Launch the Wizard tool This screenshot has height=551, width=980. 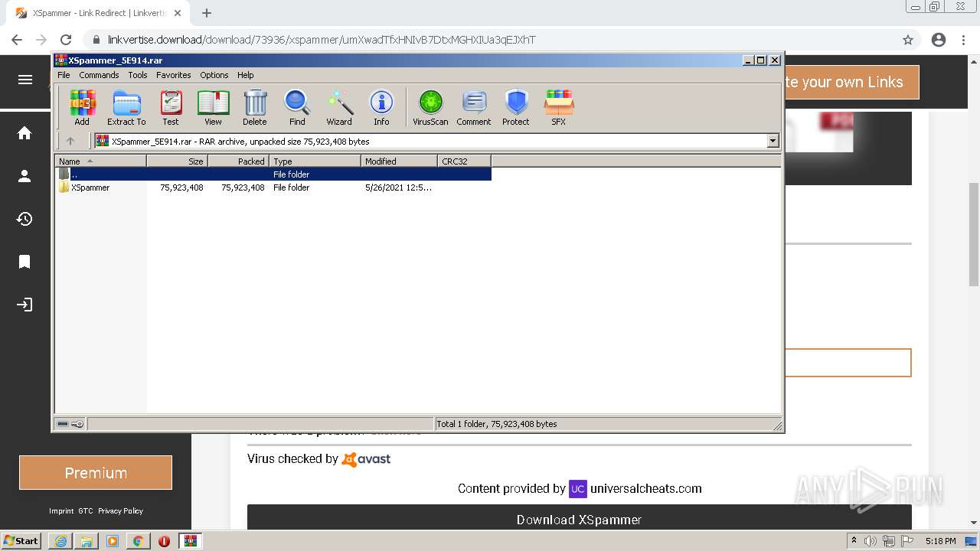click(x=339, y=107)
